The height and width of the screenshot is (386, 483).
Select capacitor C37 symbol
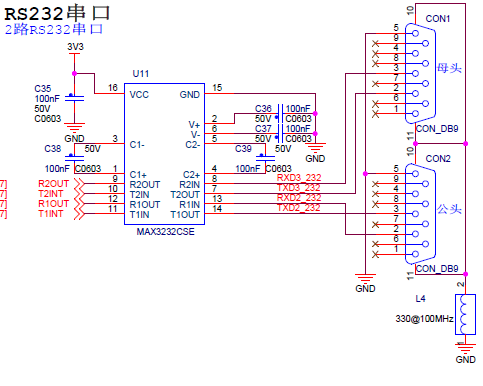pyautogui.click(x=280, y=134)
